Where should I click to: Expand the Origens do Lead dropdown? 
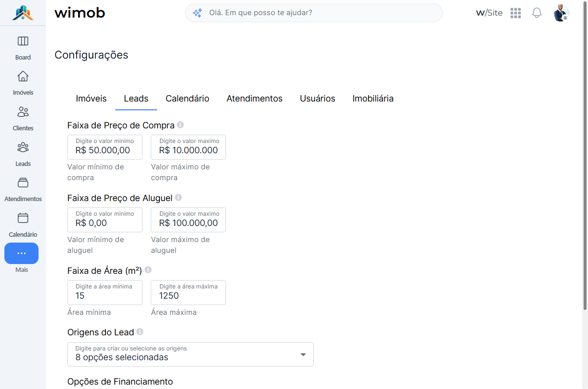coord(190,354)
